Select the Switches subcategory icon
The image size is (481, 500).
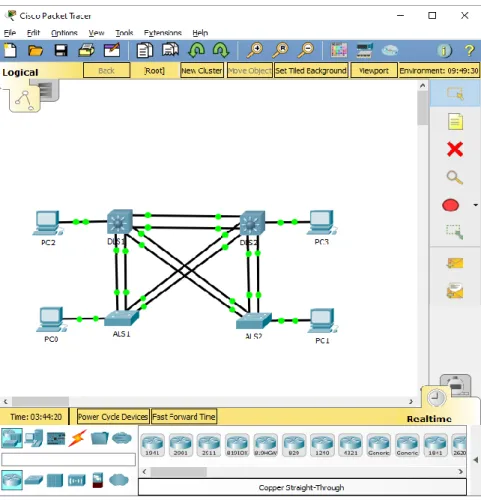[34, 480]
